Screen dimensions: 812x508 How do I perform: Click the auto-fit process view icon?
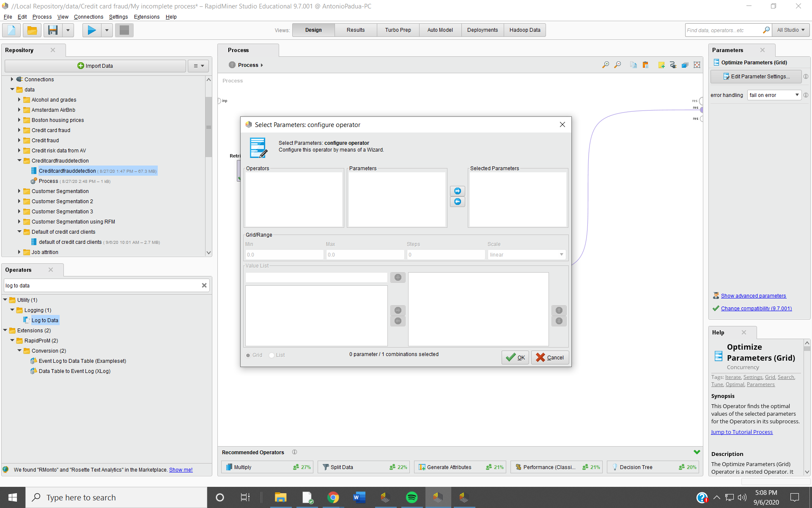pyautogui.click(x=697, y=65)
